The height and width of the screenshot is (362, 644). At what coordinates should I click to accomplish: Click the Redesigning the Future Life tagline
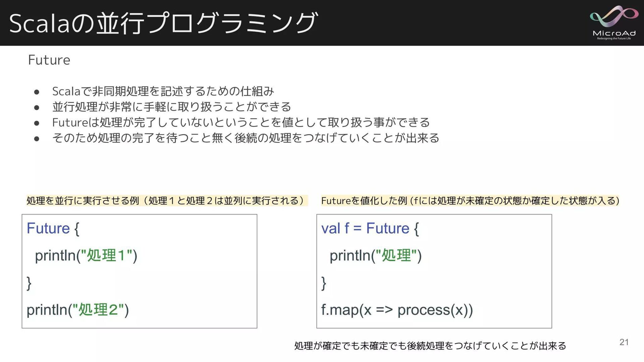614,39
